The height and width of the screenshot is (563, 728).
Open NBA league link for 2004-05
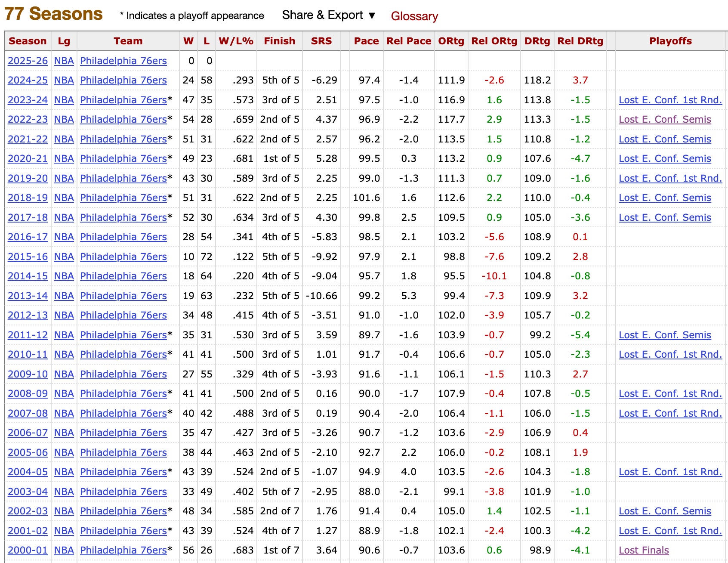(64, 472)
